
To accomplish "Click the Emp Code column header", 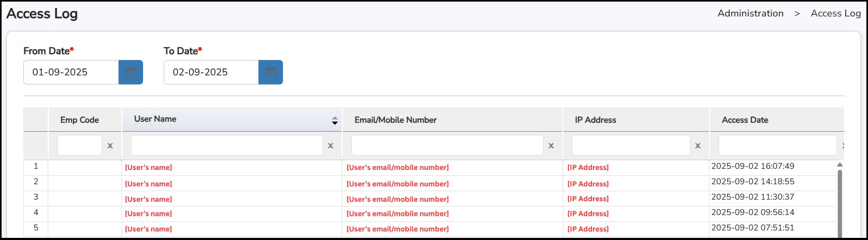I will (79, 120).
